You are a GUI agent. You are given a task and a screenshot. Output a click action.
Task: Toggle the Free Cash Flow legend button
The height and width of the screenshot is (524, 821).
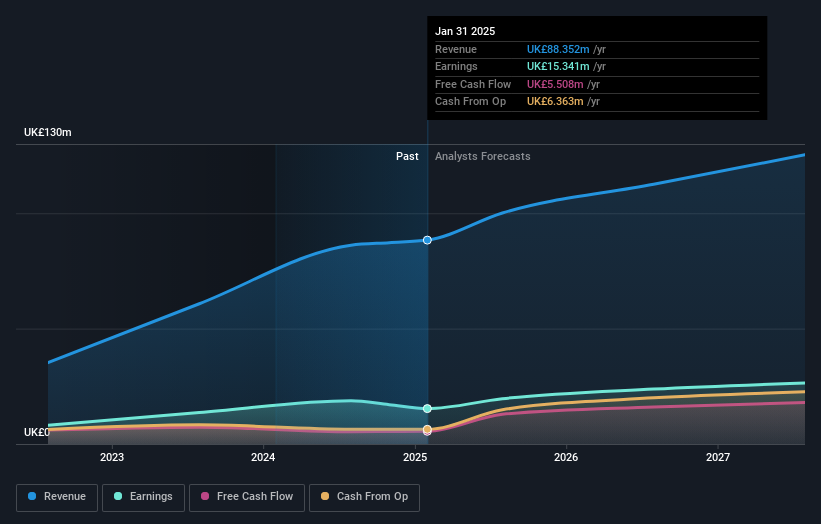[x=247, y=497]
